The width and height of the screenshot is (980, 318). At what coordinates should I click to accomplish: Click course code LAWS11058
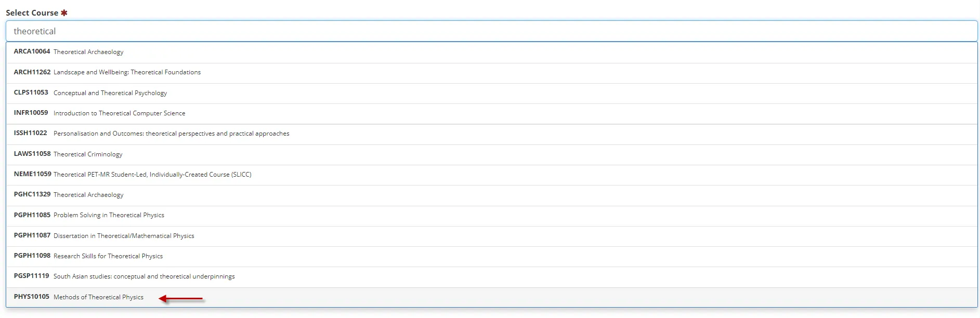pyautogui.click(x=32, y=154)
